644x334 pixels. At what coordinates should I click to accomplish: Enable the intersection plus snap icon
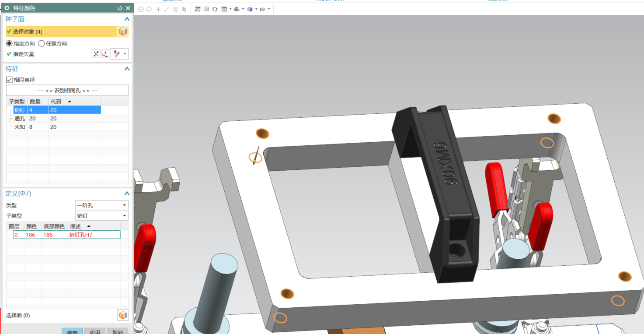[158, 9]
